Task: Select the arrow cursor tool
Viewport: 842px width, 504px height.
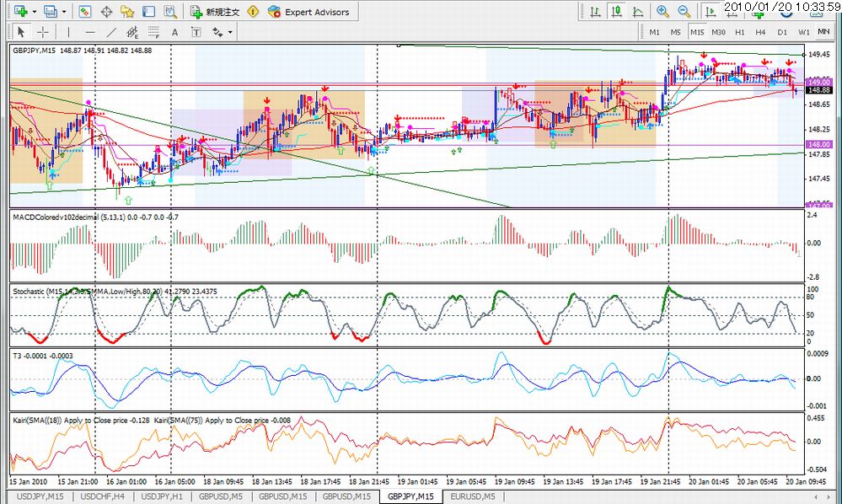Action: tap(21, 32)
